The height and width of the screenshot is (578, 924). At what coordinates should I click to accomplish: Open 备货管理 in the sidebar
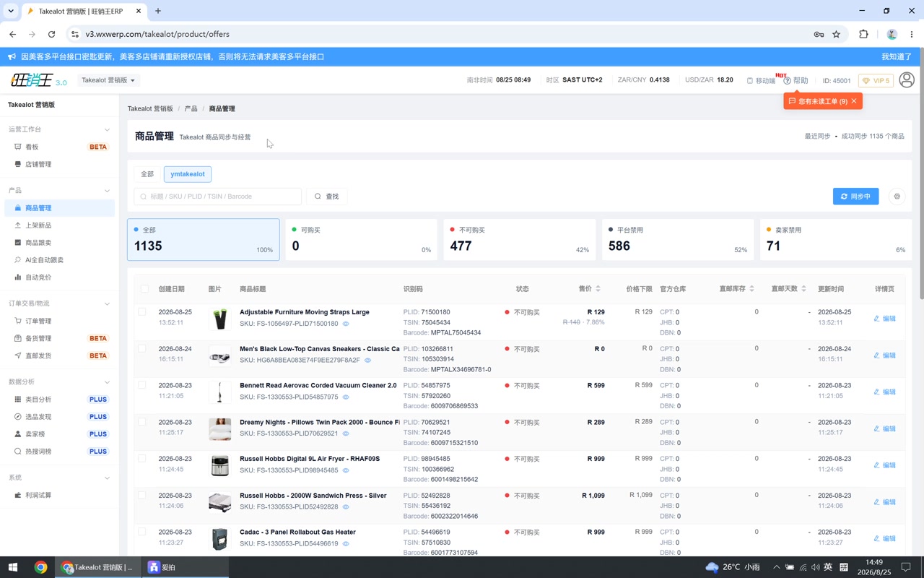(x=59, y=338)
